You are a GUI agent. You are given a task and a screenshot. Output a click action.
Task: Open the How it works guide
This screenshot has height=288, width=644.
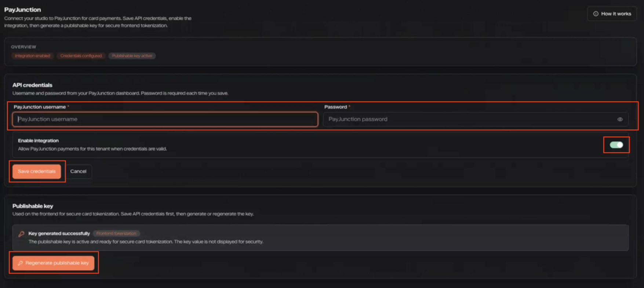(x=612, y=14)
